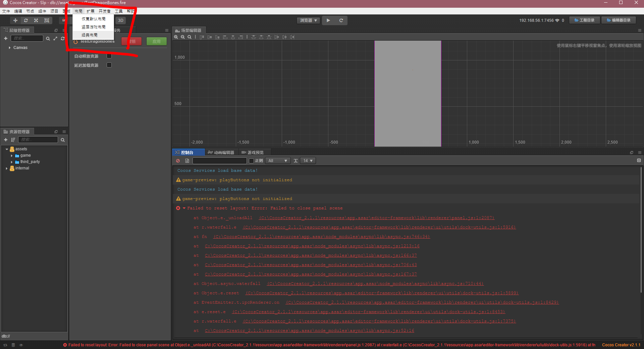
Task: Expand all nodes in hierarchy manager
Action: [55, 39]
